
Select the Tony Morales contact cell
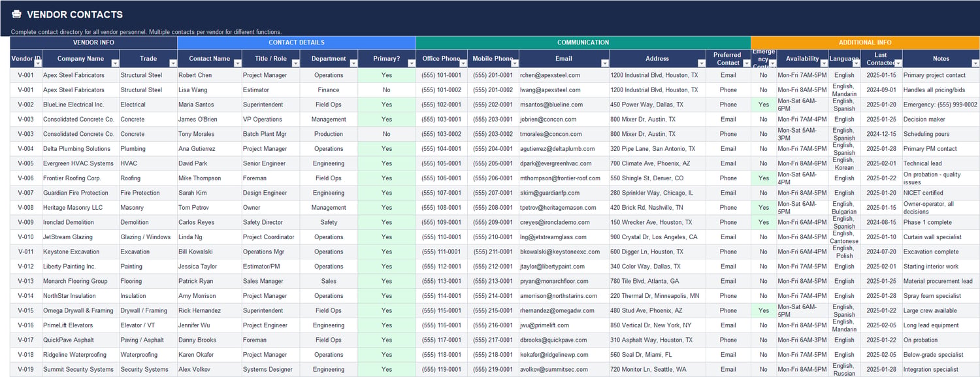210,134
